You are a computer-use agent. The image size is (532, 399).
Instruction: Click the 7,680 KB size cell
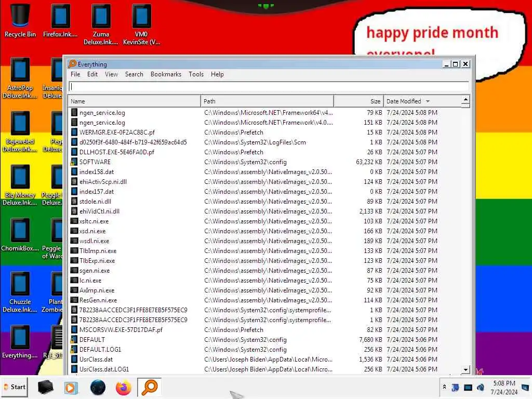click(x=370, y=340)
